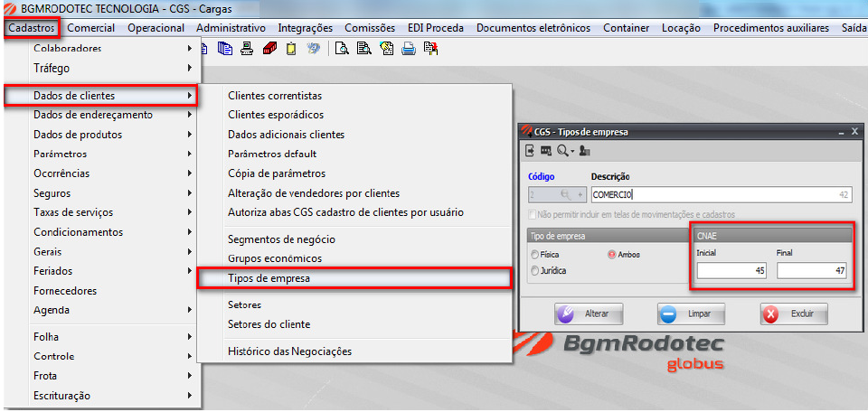Open the Comissões menu
Image resolution: width=868 pixels, height=412 pixels.
[x=370, y=28]
